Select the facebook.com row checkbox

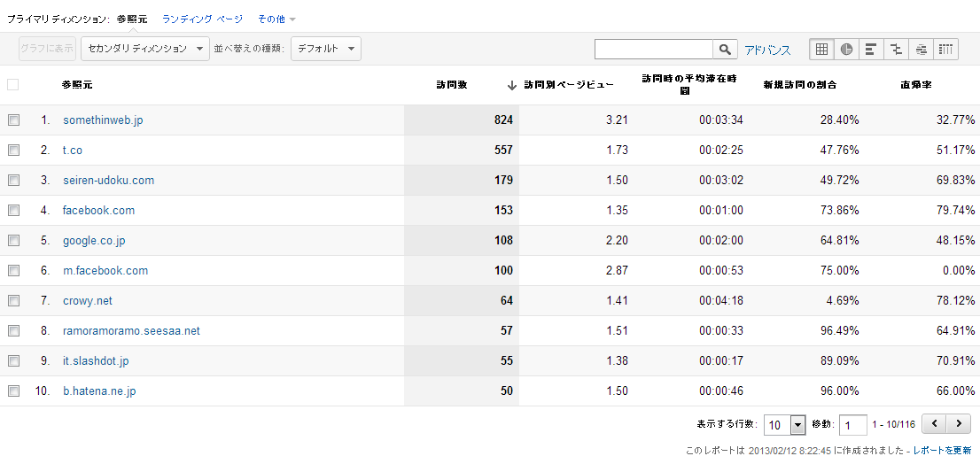tap(13, 211)
